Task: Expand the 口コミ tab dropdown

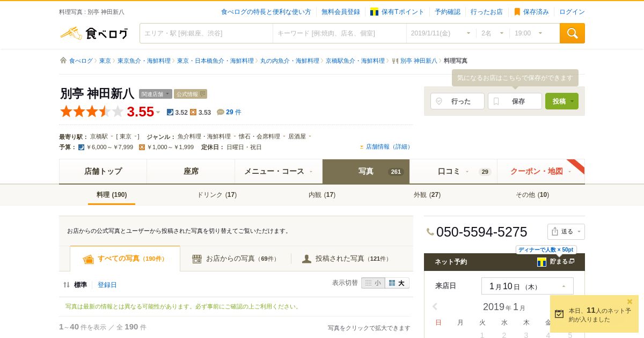Action: tap(467, 172)
